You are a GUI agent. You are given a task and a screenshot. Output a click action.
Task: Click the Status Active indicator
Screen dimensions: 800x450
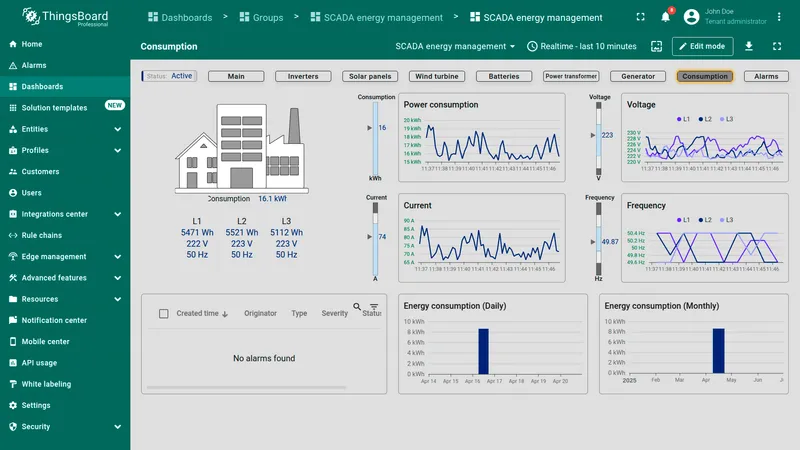coord(169,76)
